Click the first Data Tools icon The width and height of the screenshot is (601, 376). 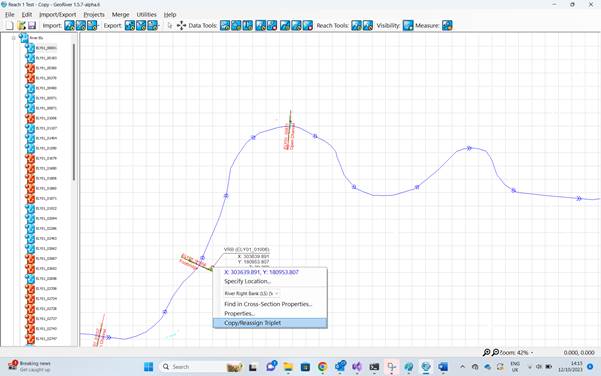pos(225,26)
